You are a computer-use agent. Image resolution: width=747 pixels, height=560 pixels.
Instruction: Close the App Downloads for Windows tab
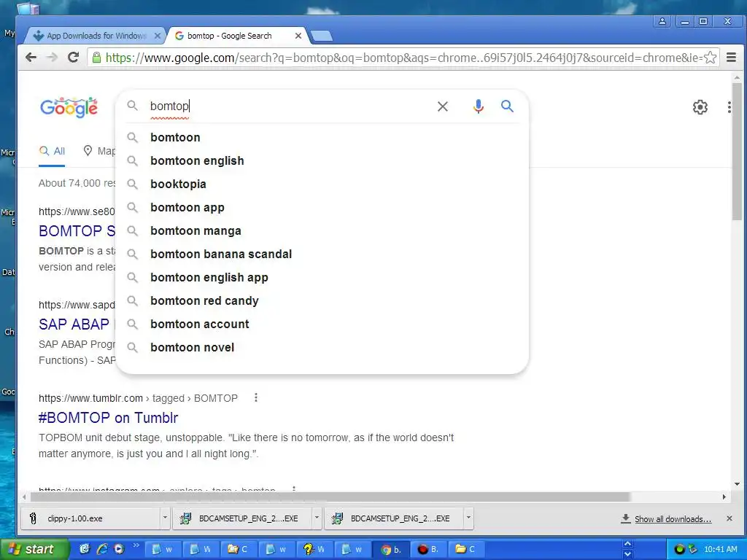click(x=158, y=36)
